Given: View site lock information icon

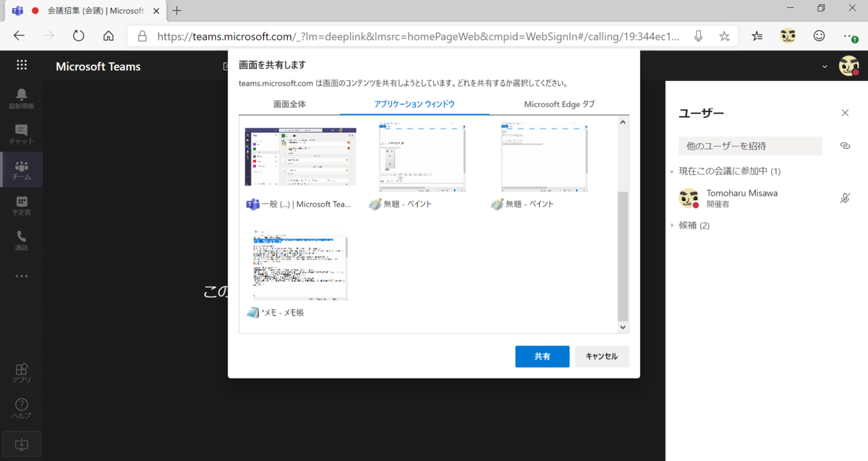Looking at the screenshot, I should pyautogui.click(x=142, y=36).
